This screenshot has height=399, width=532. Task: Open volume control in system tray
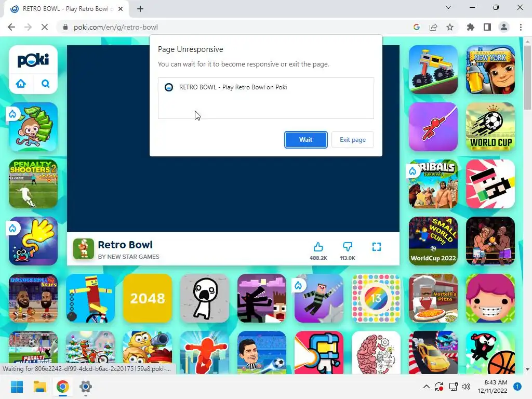pyautogui.click(x=466, y=387)
